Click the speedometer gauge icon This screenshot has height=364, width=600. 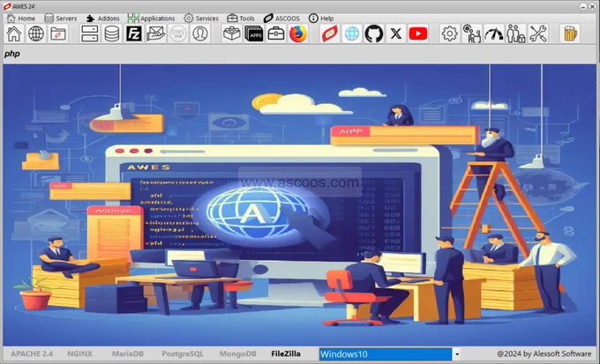494,33
